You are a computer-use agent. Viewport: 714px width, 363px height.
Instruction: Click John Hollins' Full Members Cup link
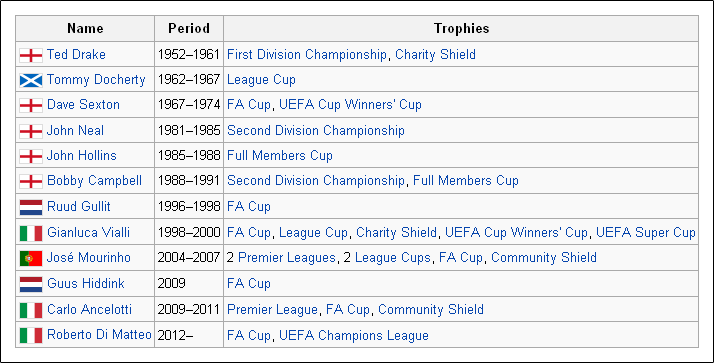[280, 156]
